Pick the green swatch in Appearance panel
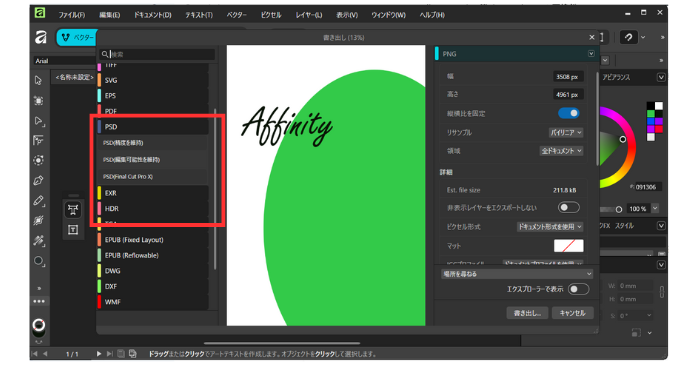Image resolution: width=698 pixels, height=365 pixels. 651,114
